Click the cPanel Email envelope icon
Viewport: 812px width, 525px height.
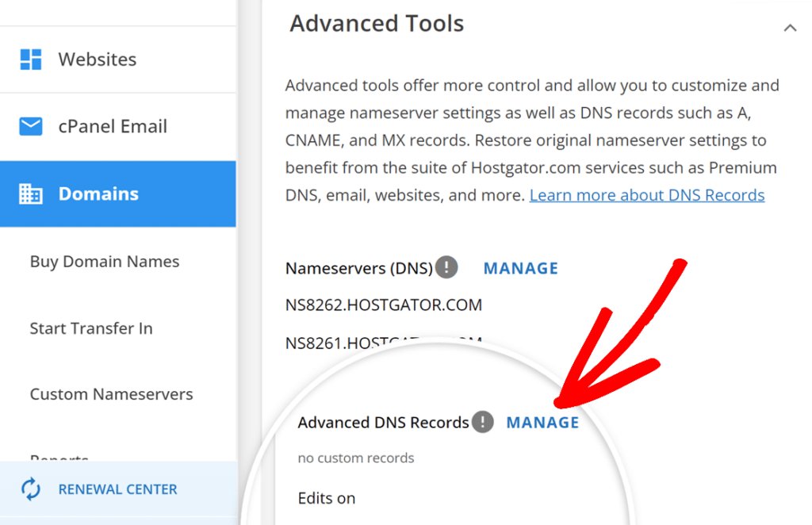pos(30,126)
